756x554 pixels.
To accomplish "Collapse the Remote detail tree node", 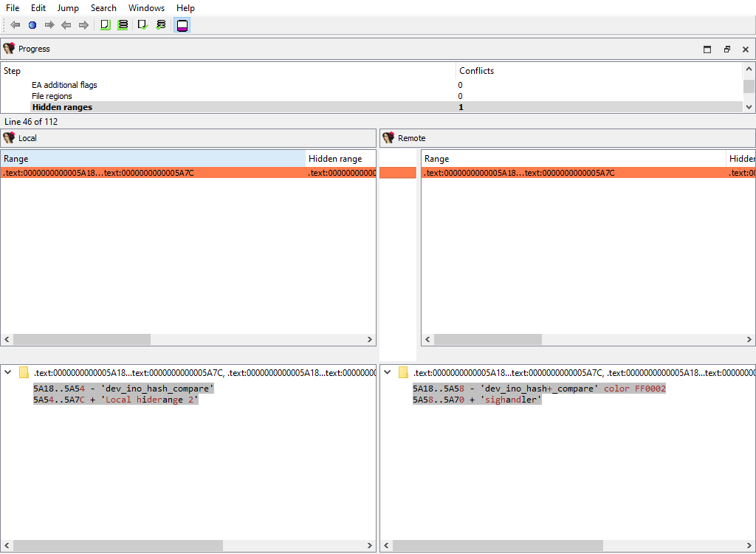I will 387,373.
